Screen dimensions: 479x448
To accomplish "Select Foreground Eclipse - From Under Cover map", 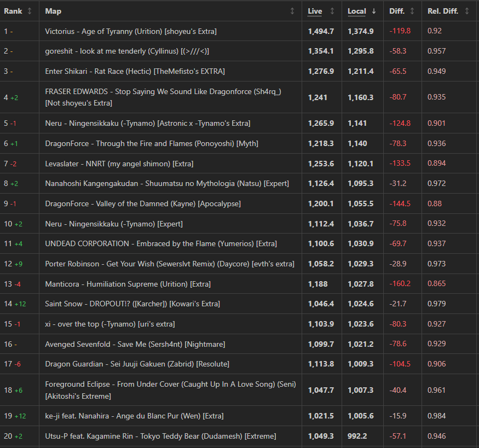I will (170, 390).
